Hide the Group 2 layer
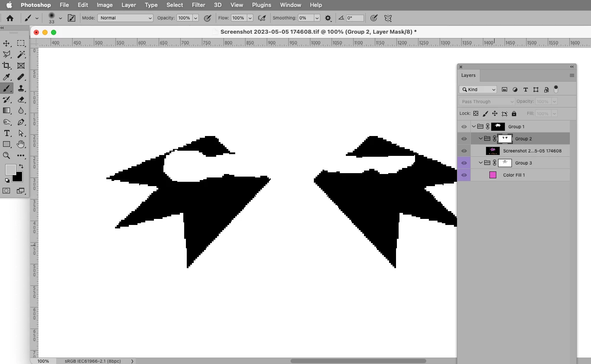The image size is (591, 364). [464, 139]
